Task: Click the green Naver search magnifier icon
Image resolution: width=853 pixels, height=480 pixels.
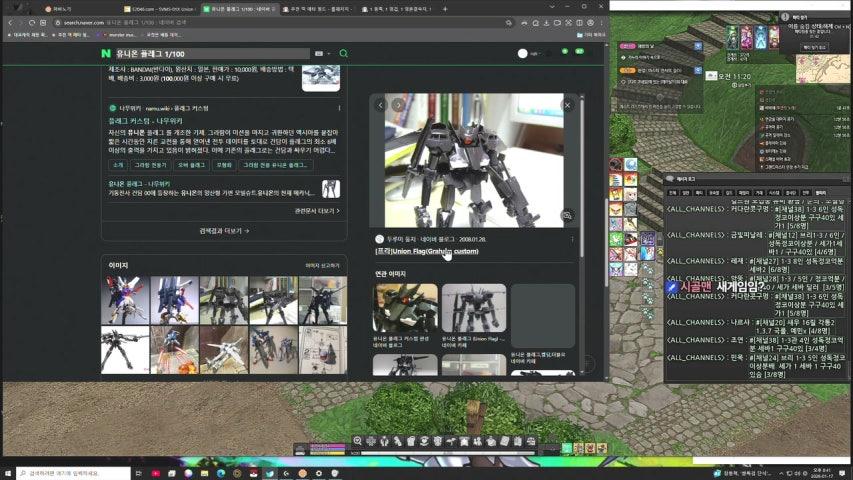Action: click(344, 53)
